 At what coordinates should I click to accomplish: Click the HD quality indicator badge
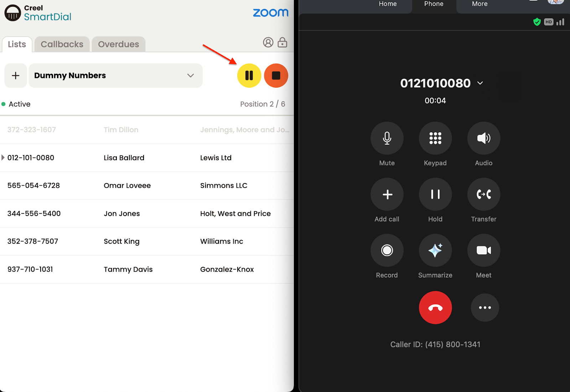pyautogui.click(x=549, y=22)
